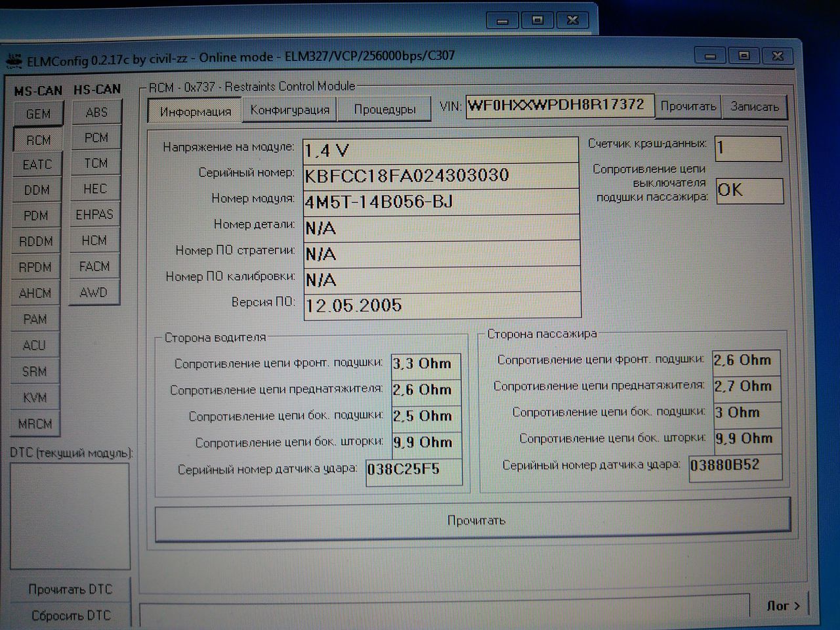Close the background window behind ELMConfig

click(572, 20)
